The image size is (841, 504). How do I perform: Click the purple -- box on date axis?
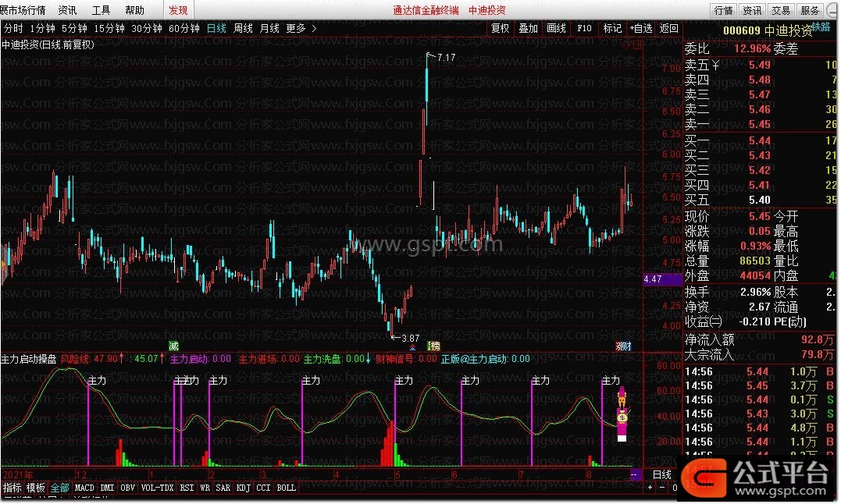pyautogui.click(x=635, y=474)
